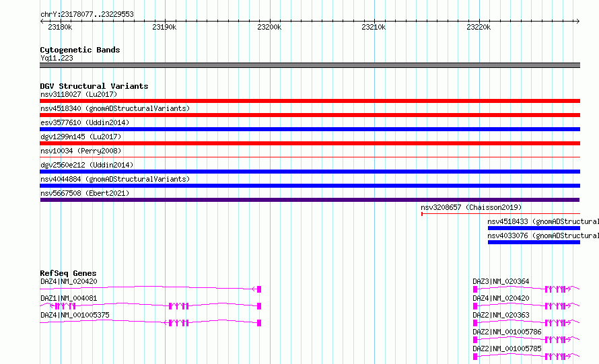Click the blue bar under nsv4518433
Viewport: 599px width, 364px height.
point(534,228)
